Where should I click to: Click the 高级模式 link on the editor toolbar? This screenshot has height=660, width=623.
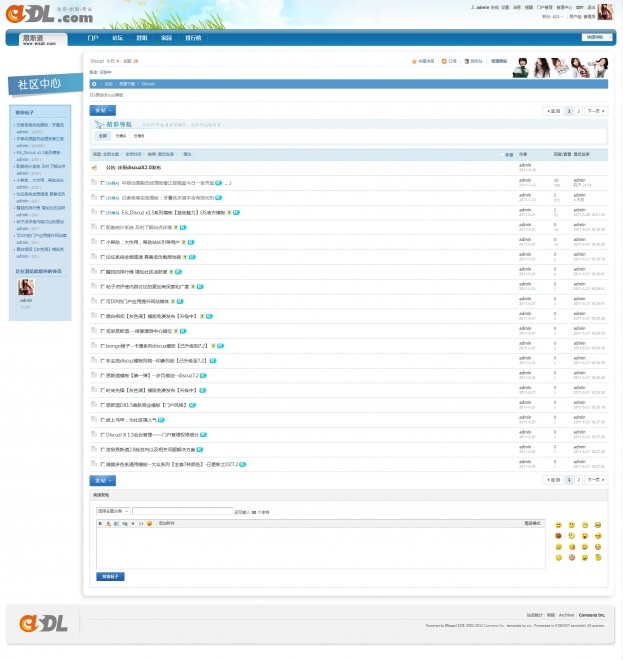click(x=532, y=524)
